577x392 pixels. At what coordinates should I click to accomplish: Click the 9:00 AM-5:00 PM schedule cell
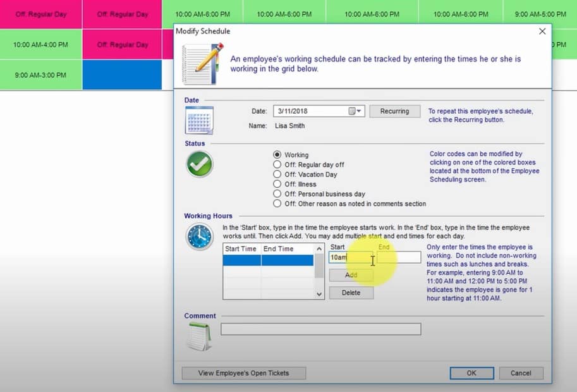point(540,14)
